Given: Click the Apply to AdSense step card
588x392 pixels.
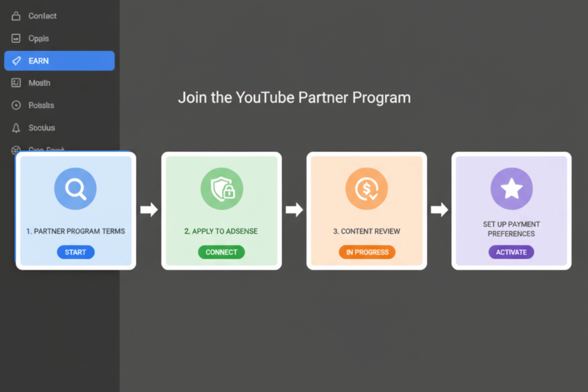Looking at the screenshot, I should (x=221, y=211).
